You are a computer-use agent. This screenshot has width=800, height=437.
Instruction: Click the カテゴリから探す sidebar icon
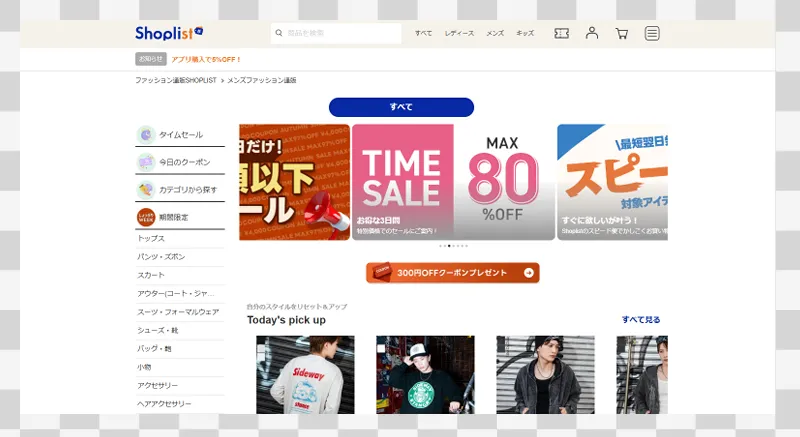pos(146,189)
